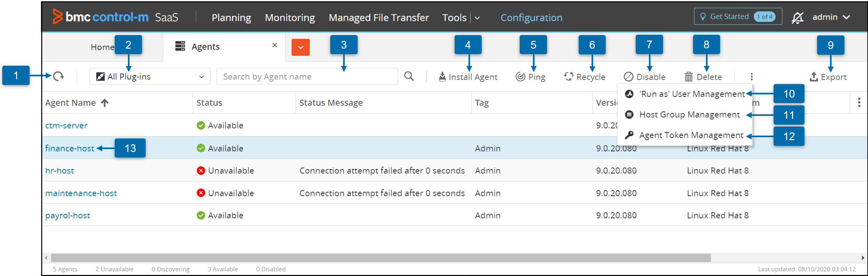The image size is (868, 276).
Task: Click the horizontal scrollbar thumb
Action: click(x=381, y=258)
